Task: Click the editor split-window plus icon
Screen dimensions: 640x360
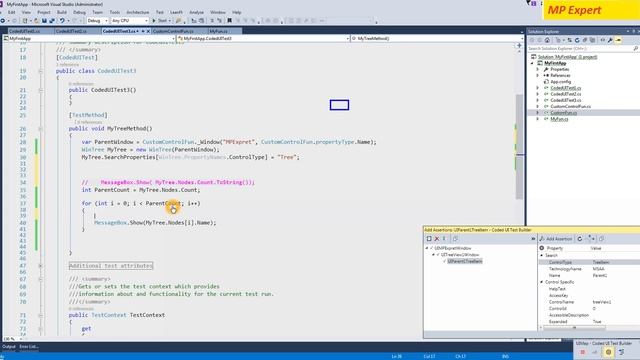Action: click(519, 46)
